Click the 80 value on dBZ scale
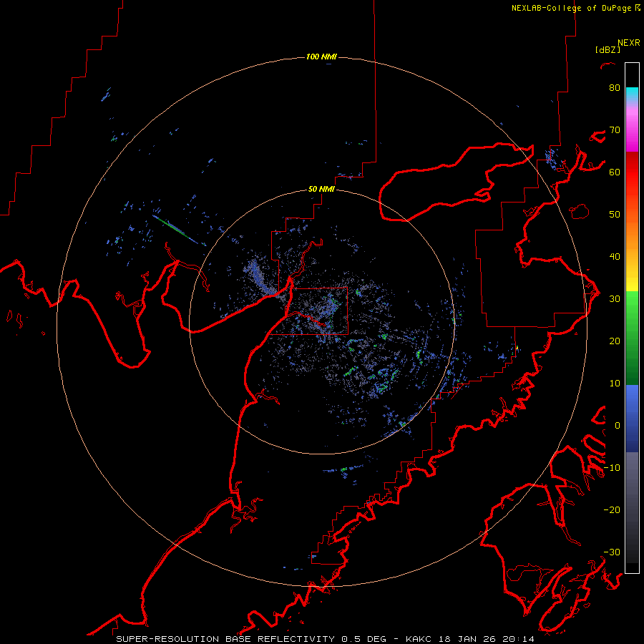This screenshot has width=644, height=644. (x=615, y=87)
